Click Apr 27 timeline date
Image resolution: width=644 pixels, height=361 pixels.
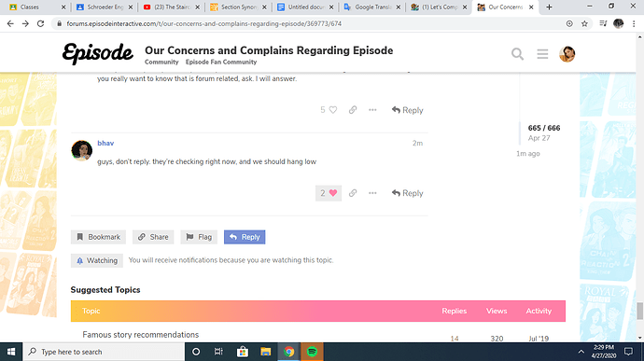(539, 138)
